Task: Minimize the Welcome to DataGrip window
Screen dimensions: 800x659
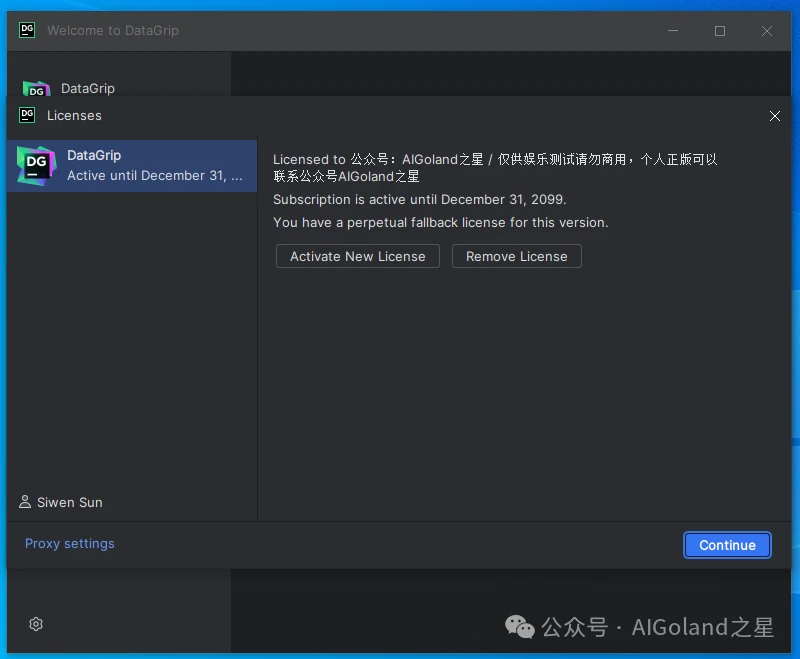Action: point(673,31)
